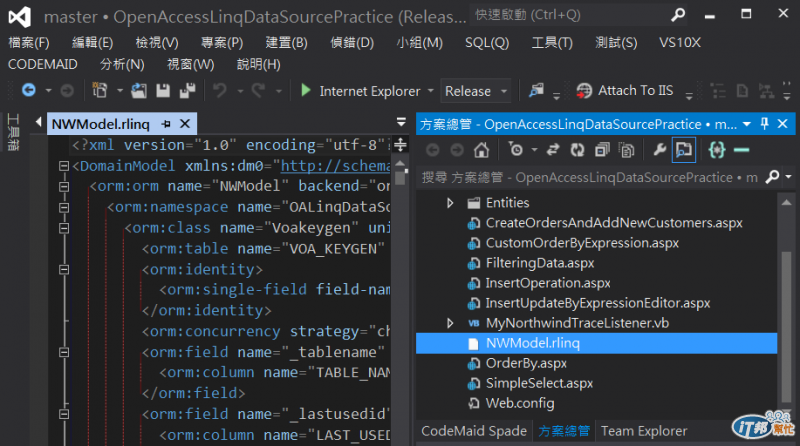Collapse the orm:orm XML node
800x446 pixels.
click(64, 187)
